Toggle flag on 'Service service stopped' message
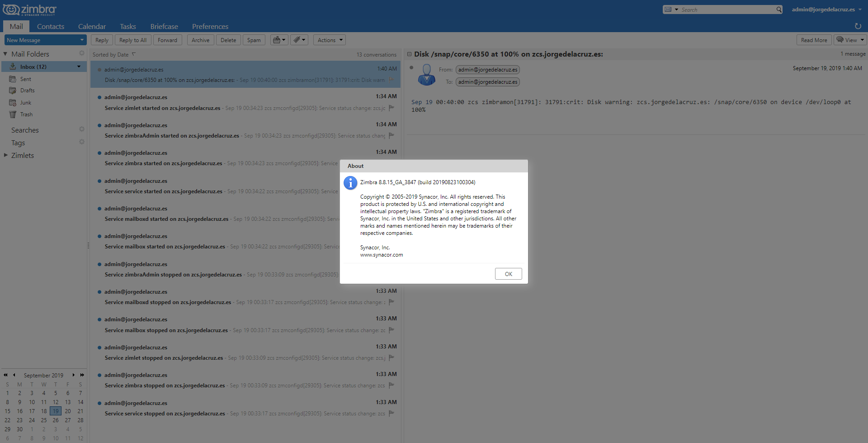Viewport: 868px width, 443px height. point(392,413)
